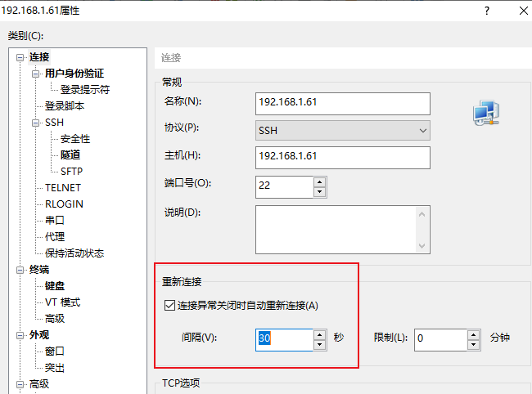Image resolution: width=532 pixels, height=394 pixels.
Task: Select RLOGIN in category tree
Action: pyautogui.click(x=64, y=204)
